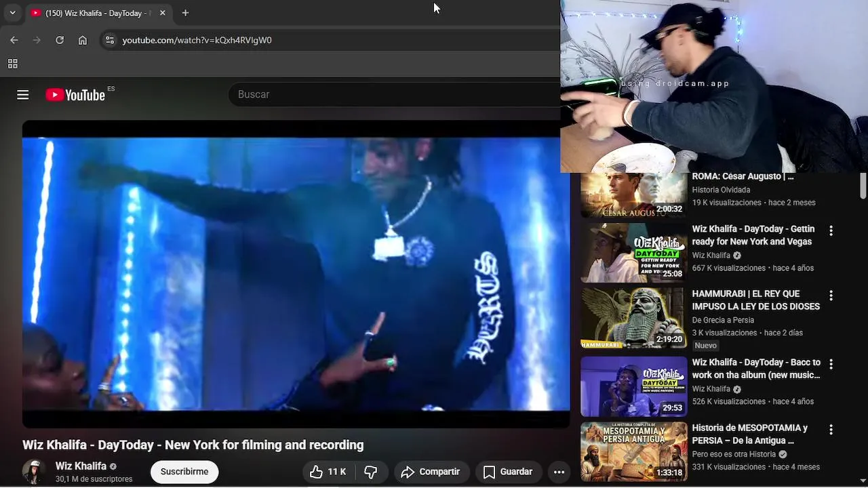
Task: Click the De Grecia a Persia channel name
Action: point(723,320)
